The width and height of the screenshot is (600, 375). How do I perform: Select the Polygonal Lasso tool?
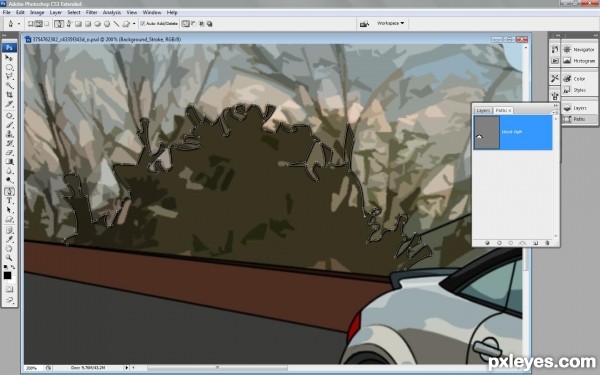pos(9,77)
